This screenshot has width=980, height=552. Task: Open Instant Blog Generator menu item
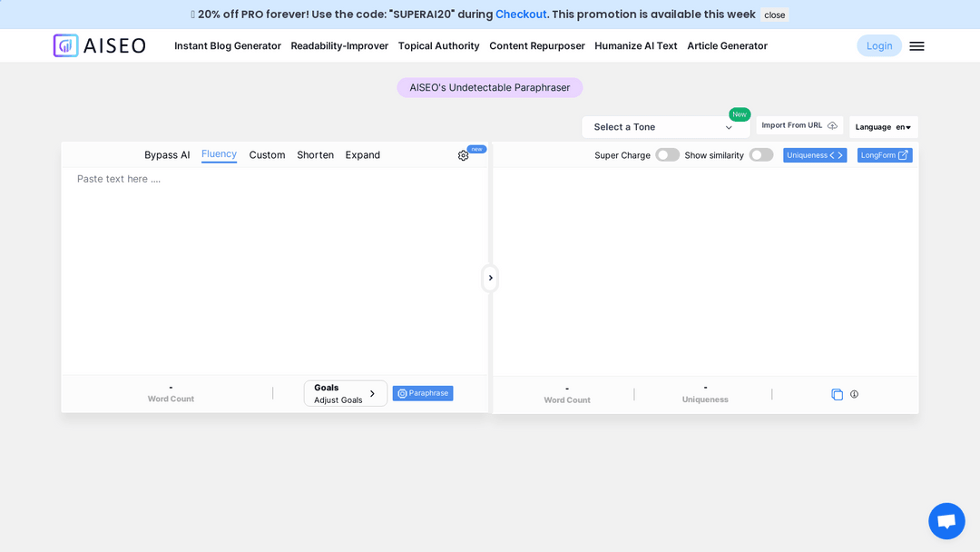click(x=228, y=45)
